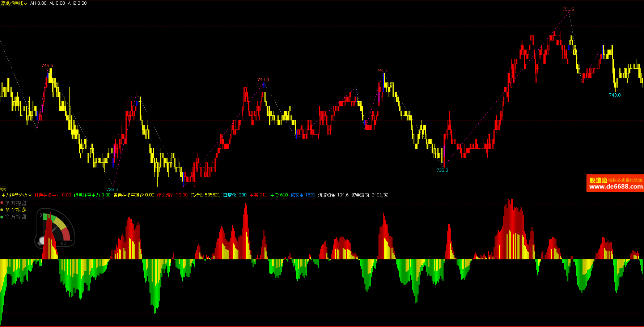The width and height of the screenshot is (644, 327).
Task: Select the 751.5 peak price marker
Action: [568, 9]
